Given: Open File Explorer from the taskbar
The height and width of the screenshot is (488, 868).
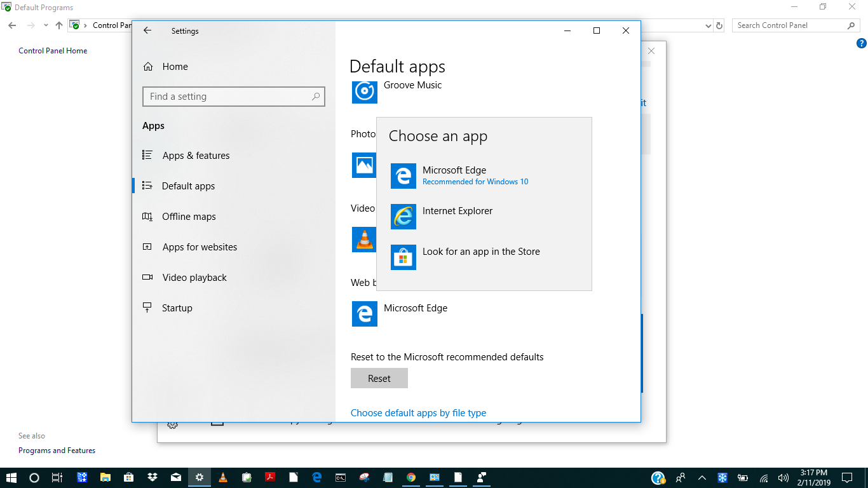Looking at the screenshot, I should pos(105,477).
